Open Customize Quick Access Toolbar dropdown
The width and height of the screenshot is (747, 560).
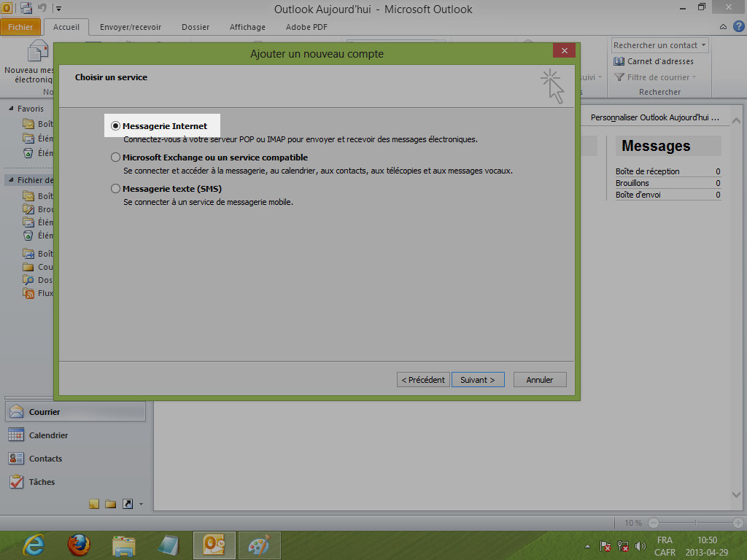click(58, 8)
